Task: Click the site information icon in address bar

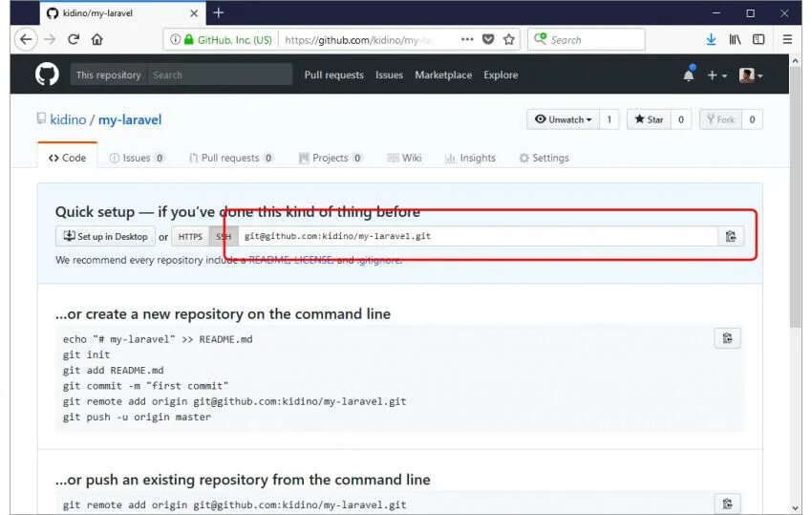Action: coord(175,39)
